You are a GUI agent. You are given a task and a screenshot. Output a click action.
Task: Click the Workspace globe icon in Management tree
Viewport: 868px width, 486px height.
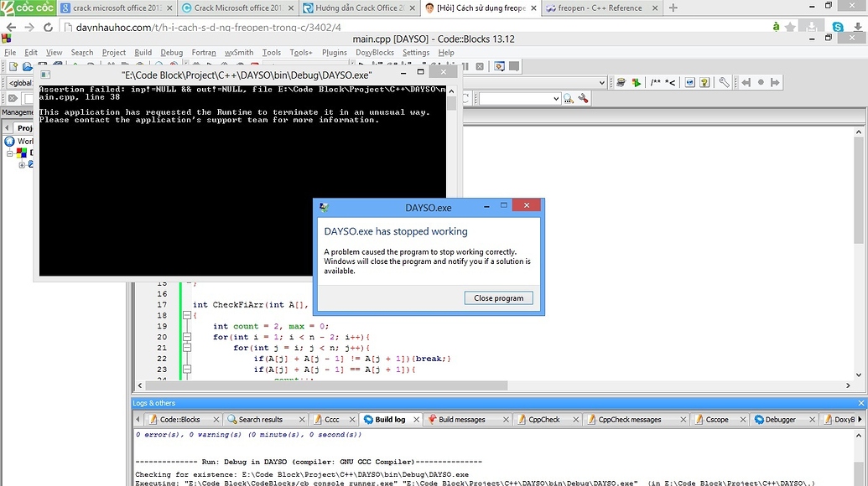9,141
